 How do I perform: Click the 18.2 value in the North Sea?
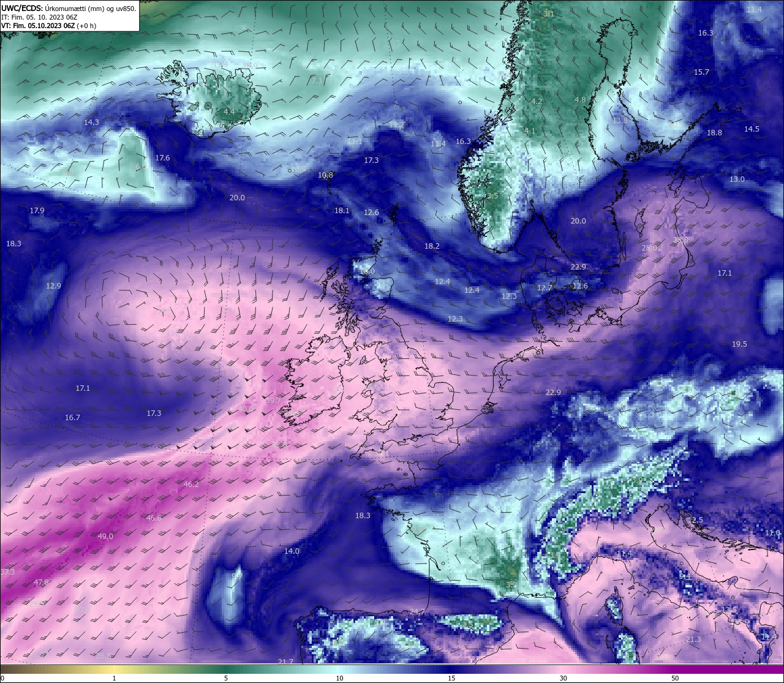432,246
